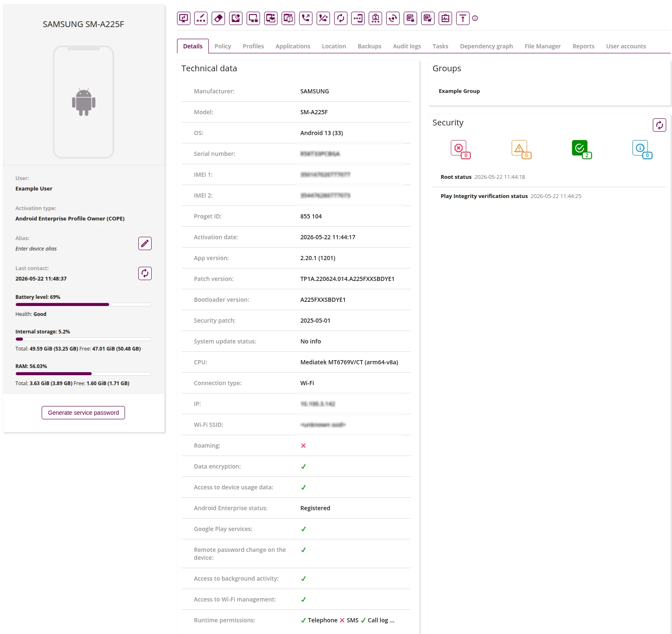Viewport: 672px width, 634px height.
Task: Open the Dependency graph tab
Action: coord(487,46)
